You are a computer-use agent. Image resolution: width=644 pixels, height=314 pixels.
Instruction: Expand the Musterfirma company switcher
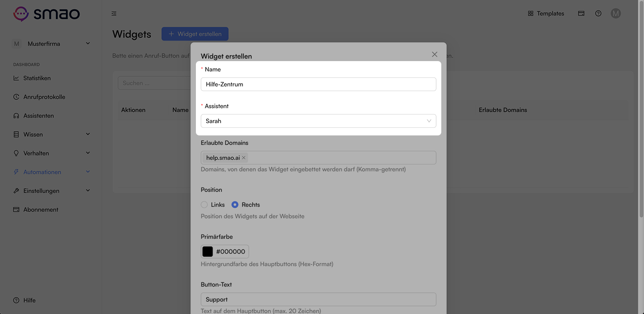point(51,44)
